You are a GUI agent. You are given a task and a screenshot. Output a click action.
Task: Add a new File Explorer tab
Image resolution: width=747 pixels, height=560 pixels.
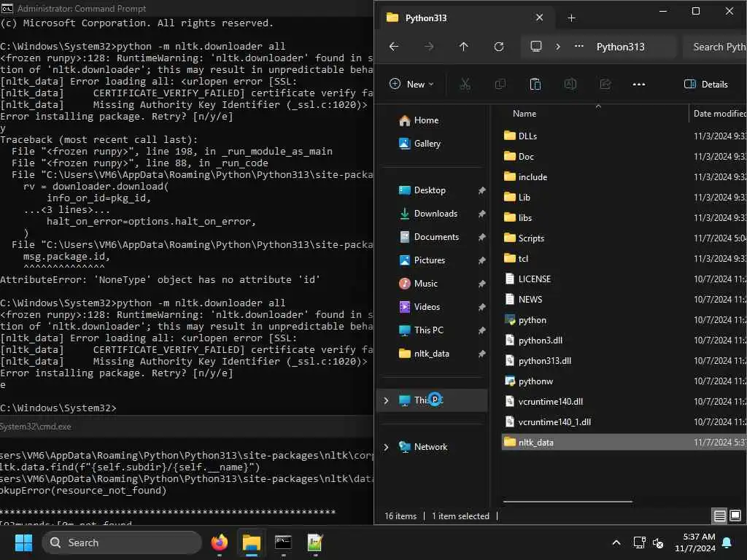click(572, 18)
